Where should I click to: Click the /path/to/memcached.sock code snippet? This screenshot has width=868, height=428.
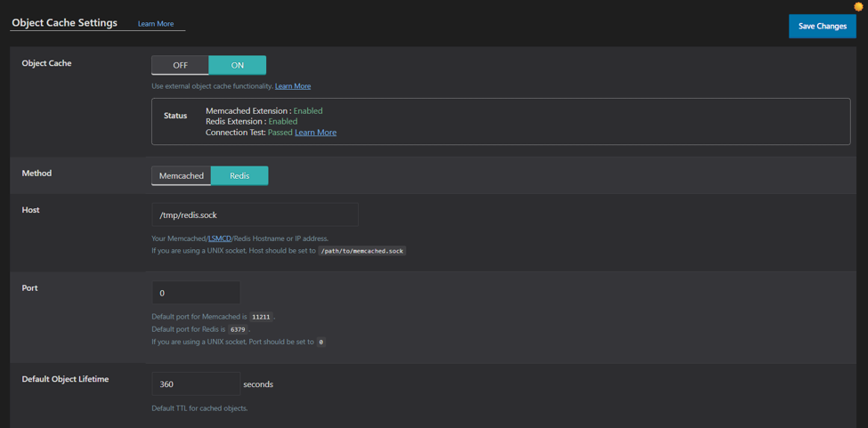click(x=362, y=251)
